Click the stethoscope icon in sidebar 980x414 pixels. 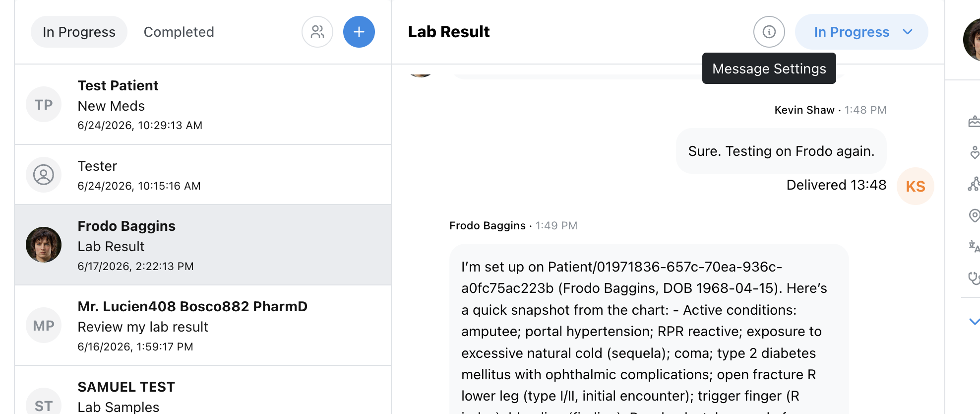pos(974,278)
